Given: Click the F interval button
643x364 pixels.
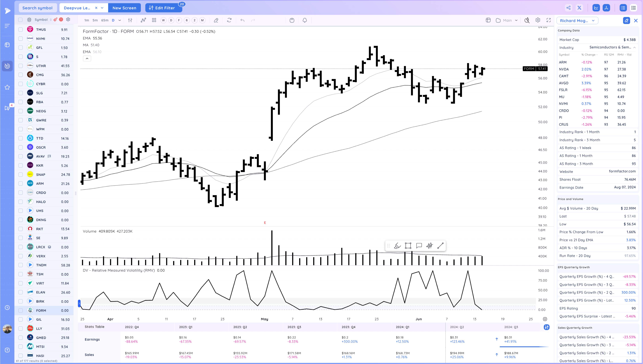Looking at the screenshot, I should [x=179, y=20].
